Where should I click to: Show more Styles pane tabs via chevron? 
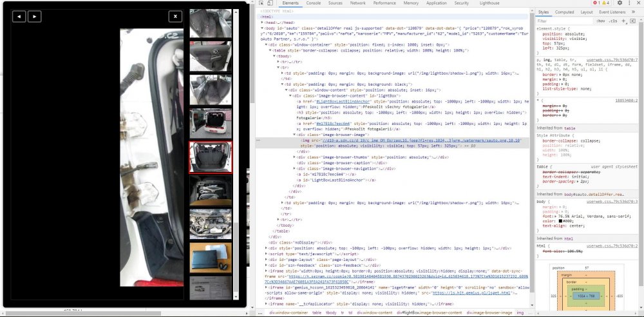pyautogui.click(x=633, y=12)
